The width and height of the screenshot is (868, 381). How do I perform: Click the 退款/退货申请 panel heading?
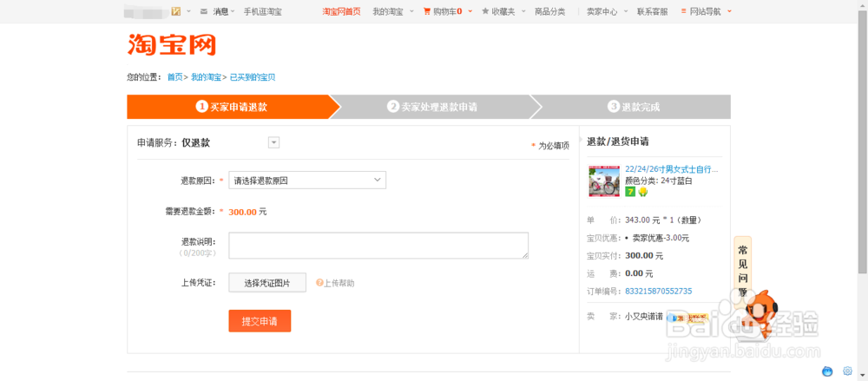click(618, 141)
